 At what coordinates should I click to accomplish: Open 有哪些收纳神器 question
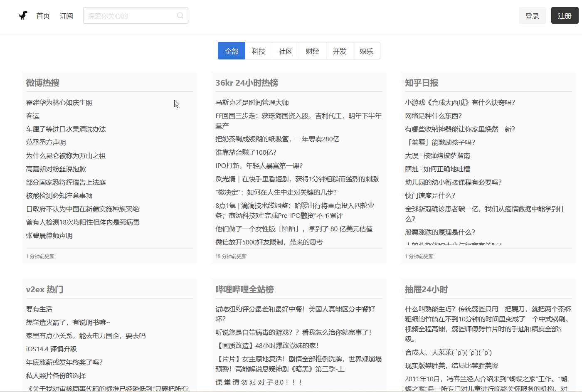pos(460,129)
